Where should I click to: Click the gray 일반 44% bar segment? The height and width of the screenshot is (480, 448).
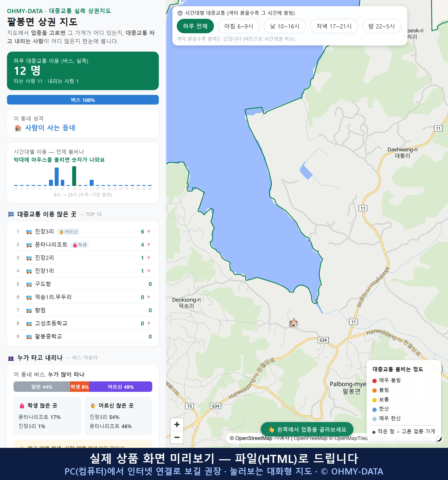pos(42,387)
